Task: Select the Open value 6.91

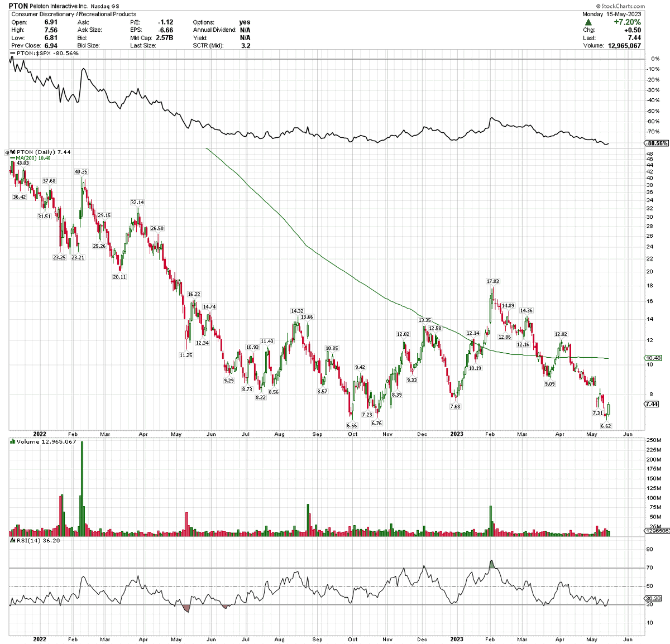Action: coord(51,22)
